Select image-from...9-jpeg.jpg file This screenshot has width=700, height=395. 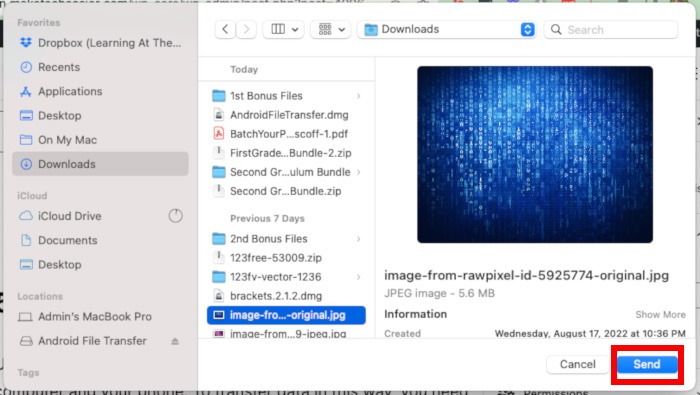click(286, 333)
